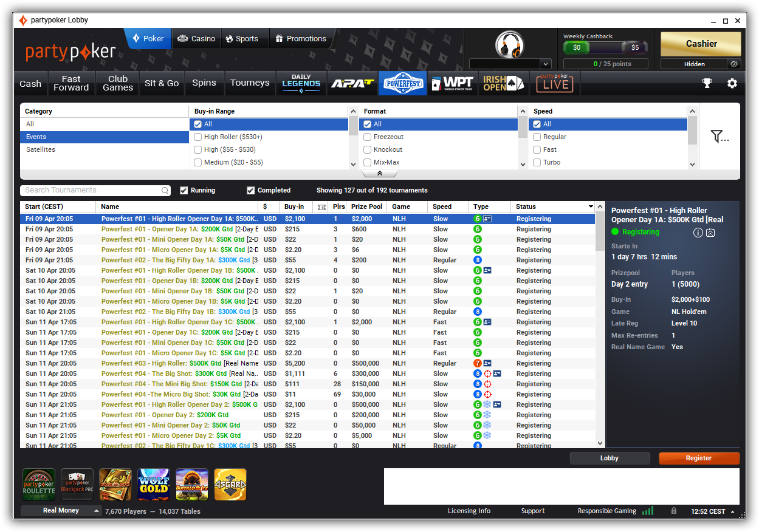
Task: Uncheck the Completed tournaments checkbox
Action: (x=250, y=190)
